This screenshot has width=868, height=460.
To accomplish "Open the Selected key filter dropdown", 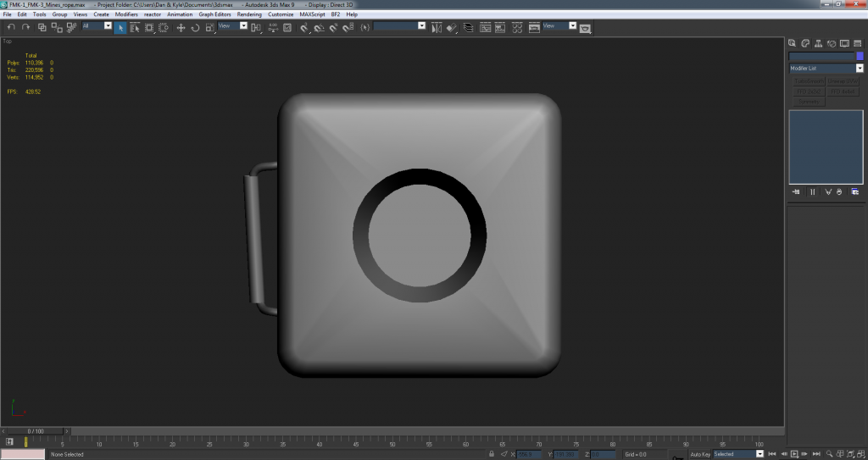I will [x=760, y=454].
